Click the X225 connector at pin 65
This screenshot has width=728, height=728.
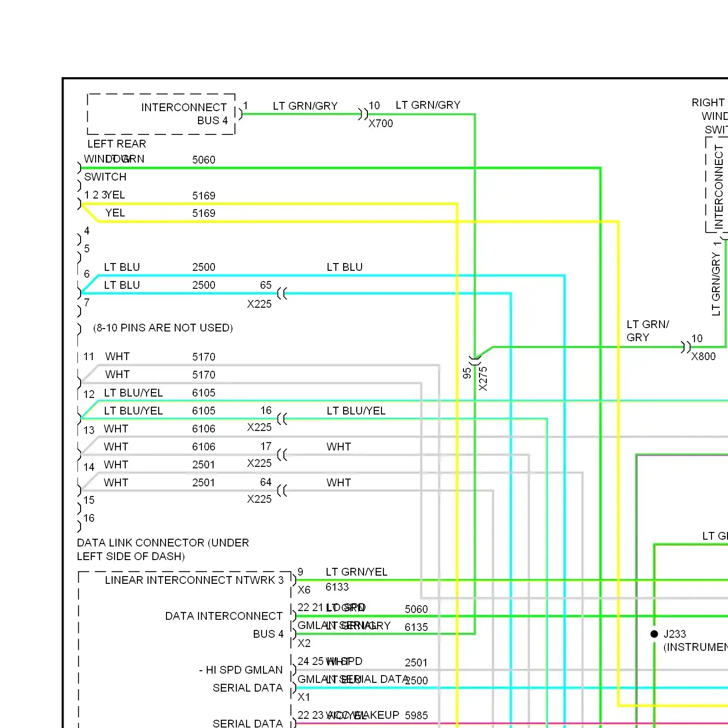(281, 292)
